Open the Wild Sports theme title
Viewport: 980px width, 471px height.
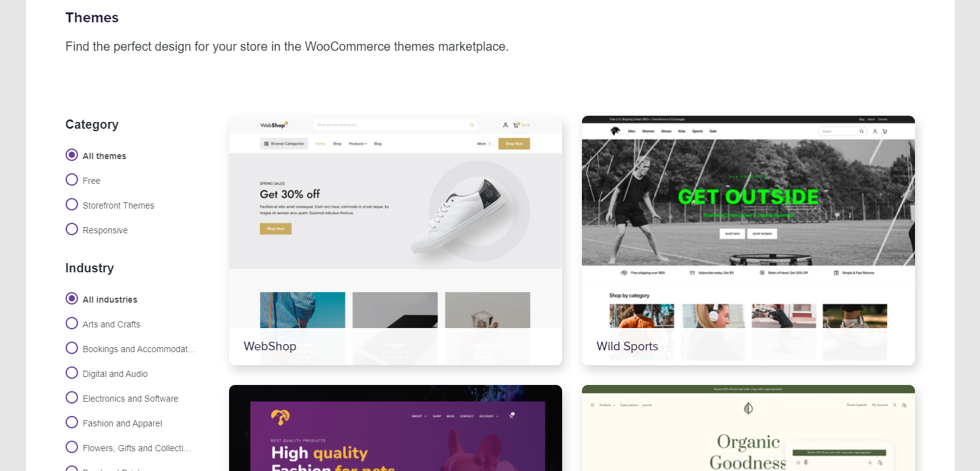627,347
